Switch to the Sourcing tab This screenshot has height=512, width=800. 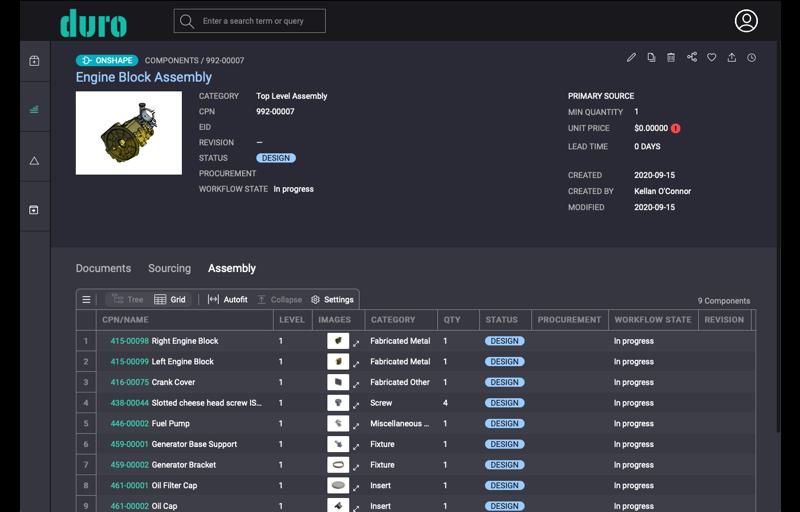point(169,268)
